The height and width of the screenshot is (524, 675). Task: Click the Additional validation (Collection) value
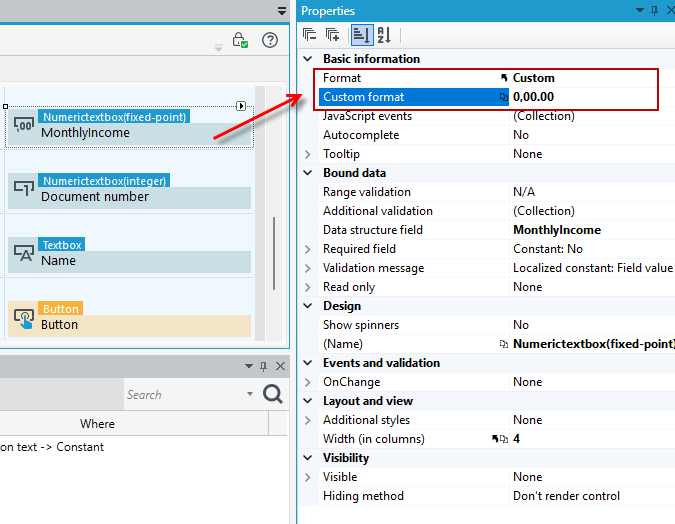tap(544, 211)
